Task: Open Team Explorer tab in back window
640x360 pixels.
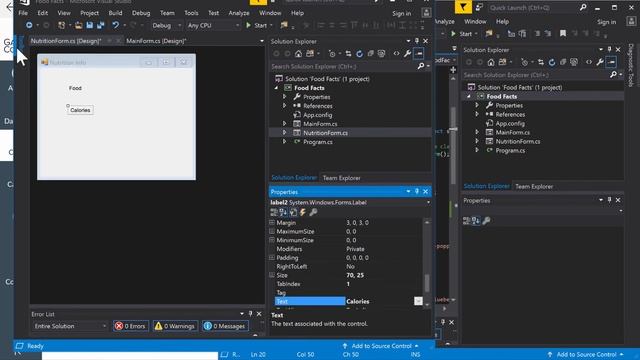Action: coord(534,187)
